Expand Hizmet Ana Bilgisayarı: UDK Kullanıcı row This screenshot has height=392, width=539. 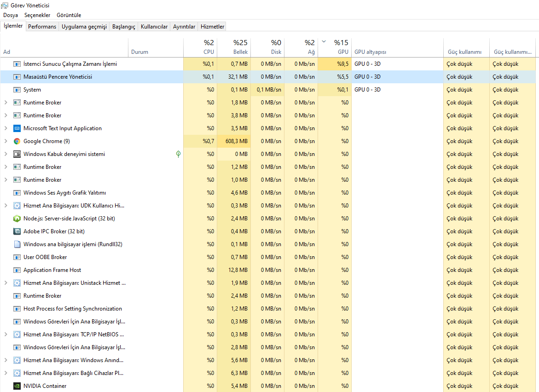point(6,206)
